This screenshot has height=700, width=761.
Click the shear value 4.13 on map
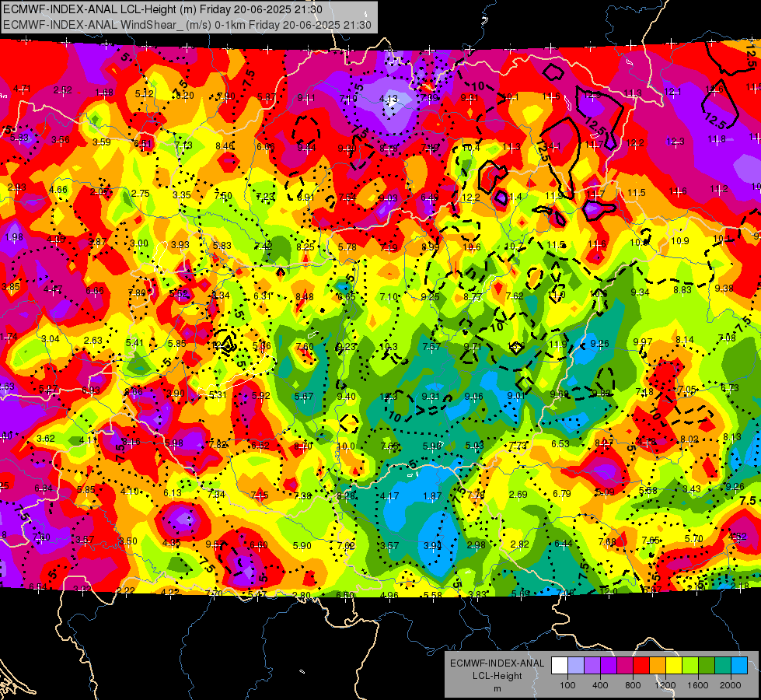tap(388, 99)
